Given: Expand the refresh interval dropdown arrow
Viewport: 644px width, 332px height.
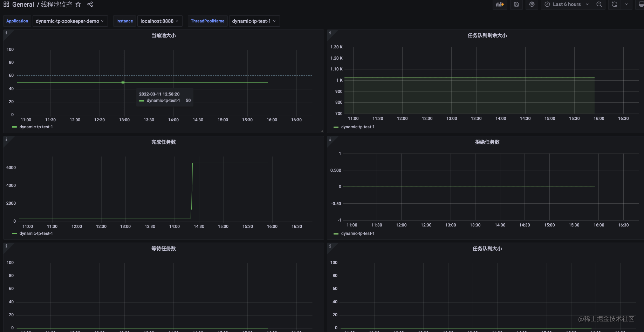Looking at the screenshot, I should point(626,5).
